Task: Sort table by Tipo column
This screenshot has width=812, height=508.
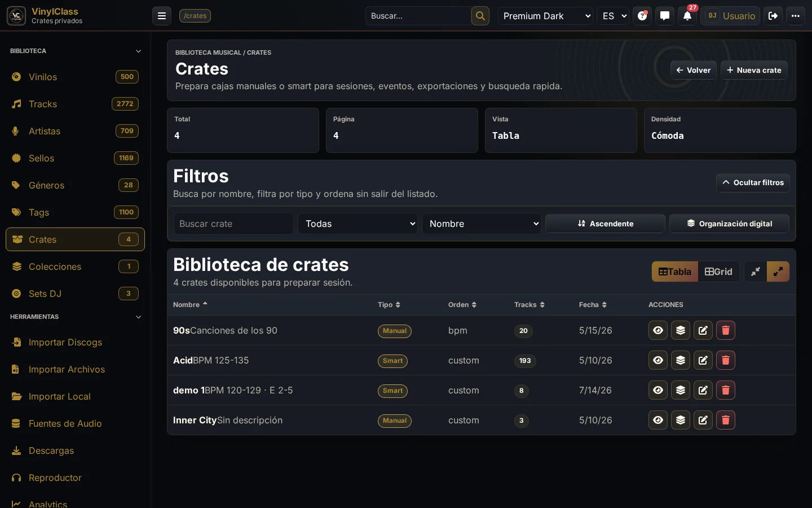Action: coord(389,305)
